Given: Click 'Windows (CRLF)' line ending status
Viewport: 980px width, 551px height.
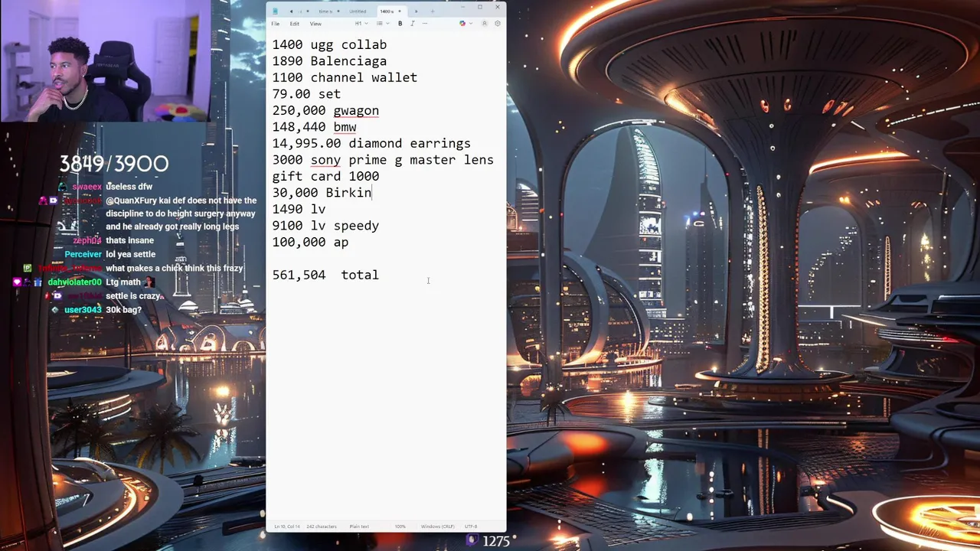Looking at the screenshot, I should tap(438, 527).
